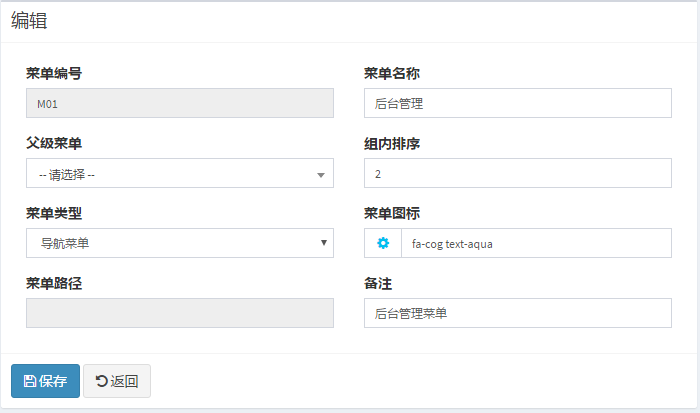This screenshot has height=413, width=700.
Task: Click the 编辑 panel title
Action: [29, 21]
